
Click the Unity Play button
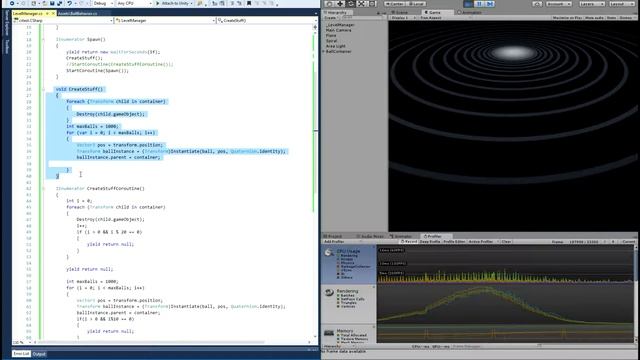(x=468, y=4)
